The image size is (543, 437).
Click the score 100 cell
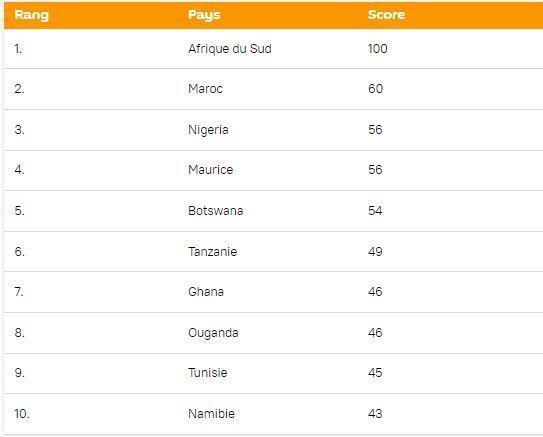point(377,48)
